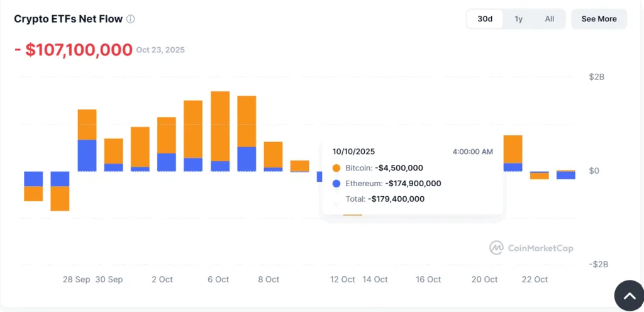Switch to the 1y time range
Screen dimensions: 644x312
tap(518, 19)
